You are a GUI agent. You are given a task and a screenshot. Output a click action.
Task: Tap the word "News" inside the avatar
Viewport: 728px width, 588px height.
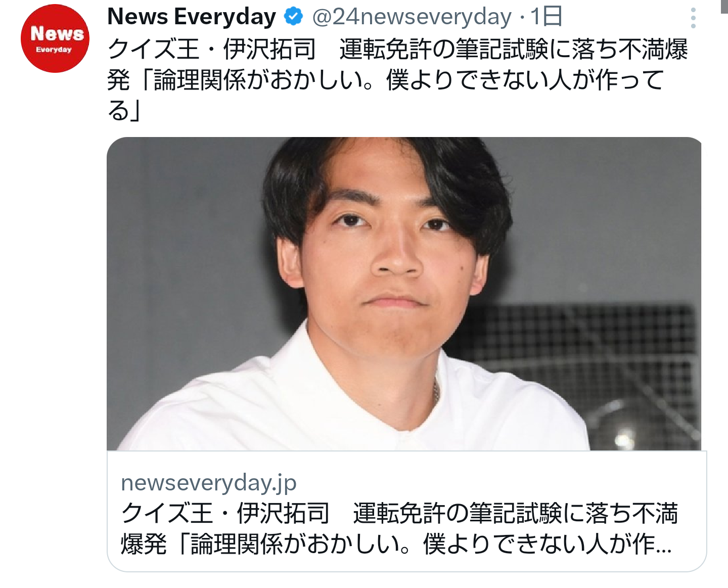pos(57,33)
